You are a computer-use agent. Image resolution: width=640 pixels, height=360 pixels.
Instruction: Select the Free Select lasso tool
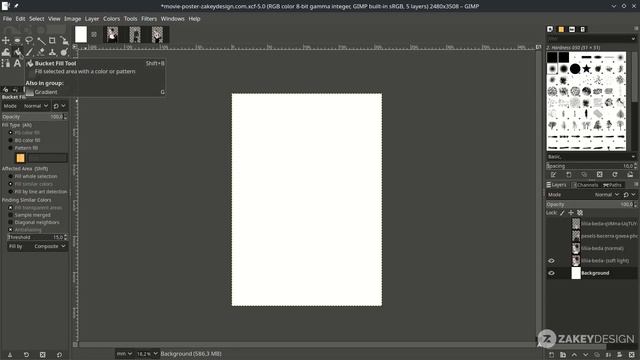click(x=29, y=40)
